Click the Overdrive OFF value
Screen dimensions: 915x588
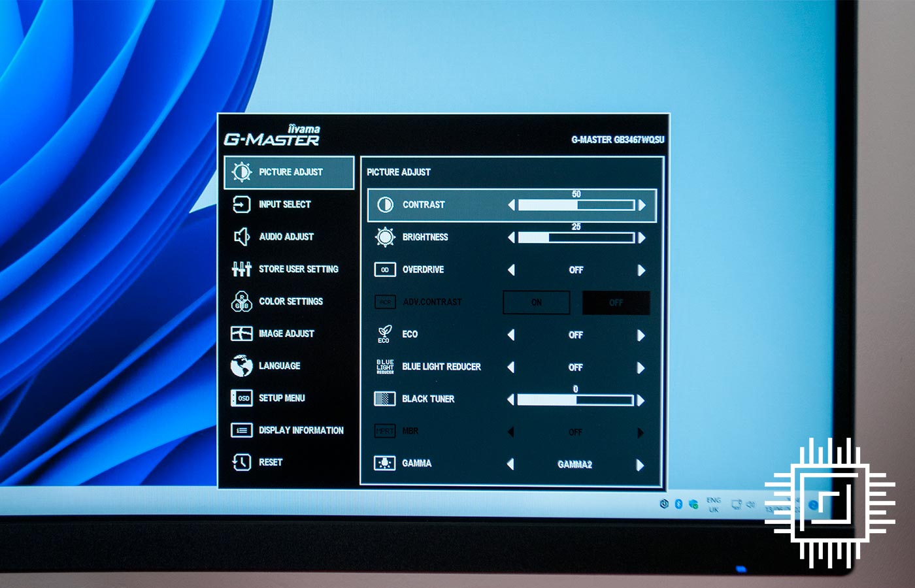pyautogui.click(x=576, y=270)
